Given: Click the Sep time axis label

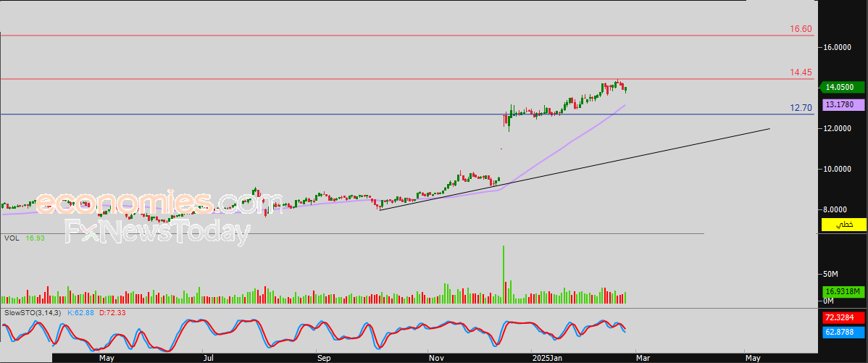Looking at the screenshot, I should tap(324, 359).
